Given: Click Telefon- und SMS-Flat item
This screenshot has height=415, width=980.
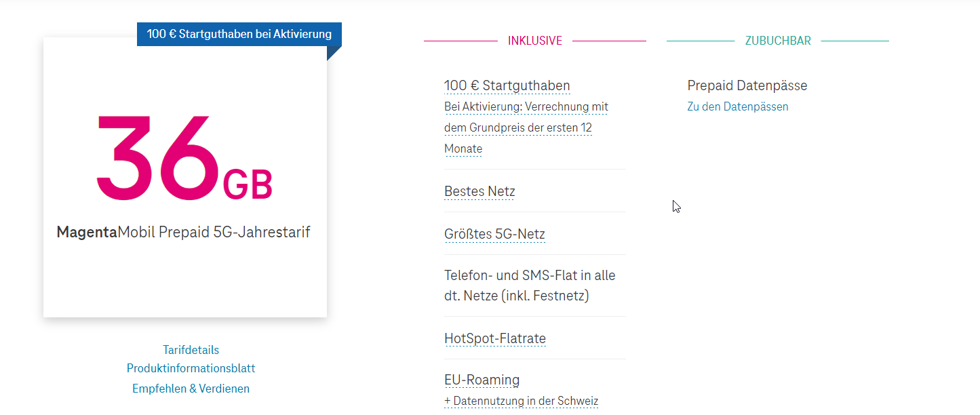Looking at the screenshot, I should click(x=530, y=285).
